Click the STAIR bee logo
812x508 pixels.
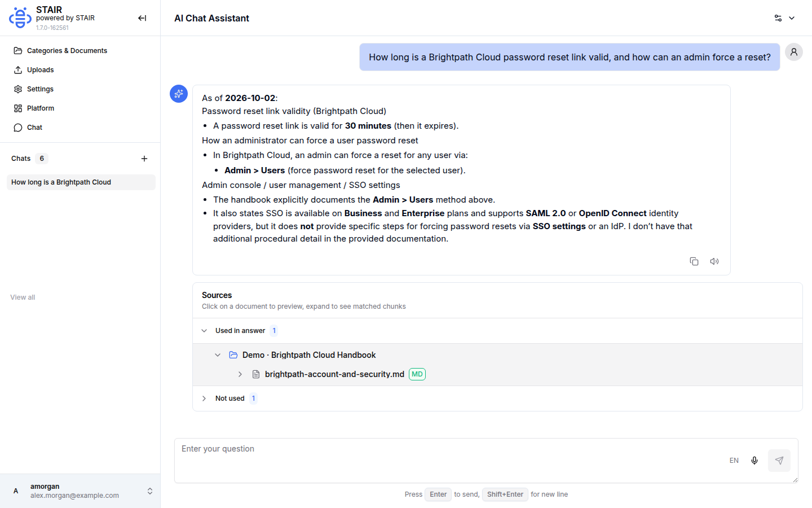tap(20, 17)
